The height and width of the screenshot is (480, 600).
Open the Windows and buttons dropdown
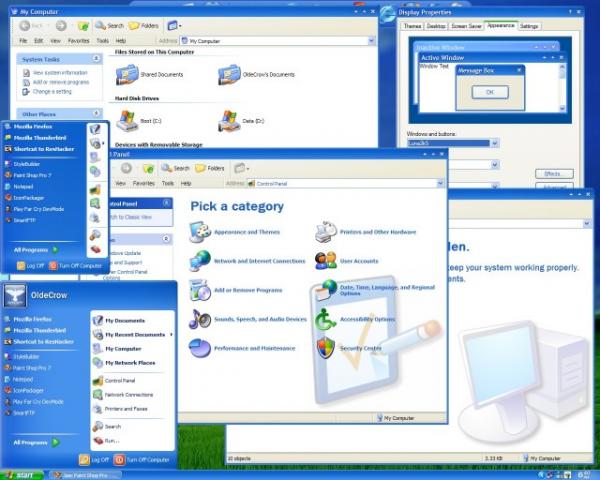[495, 143]
